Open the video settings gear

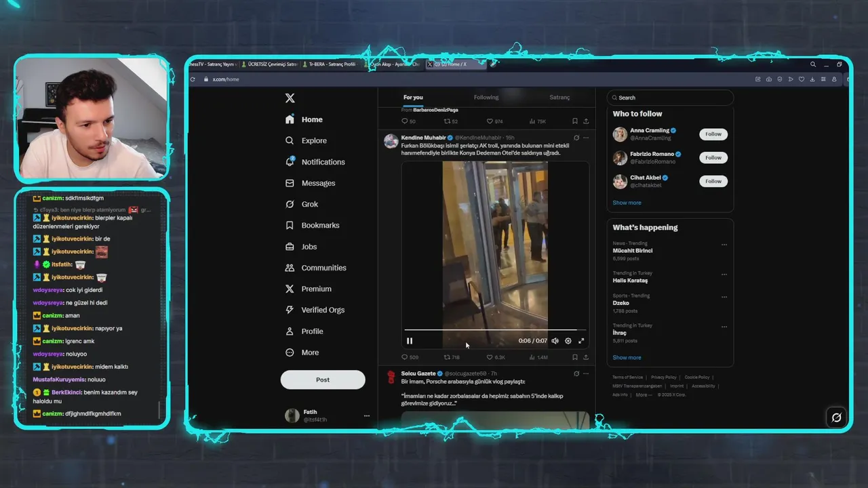[x=568, y=341]
